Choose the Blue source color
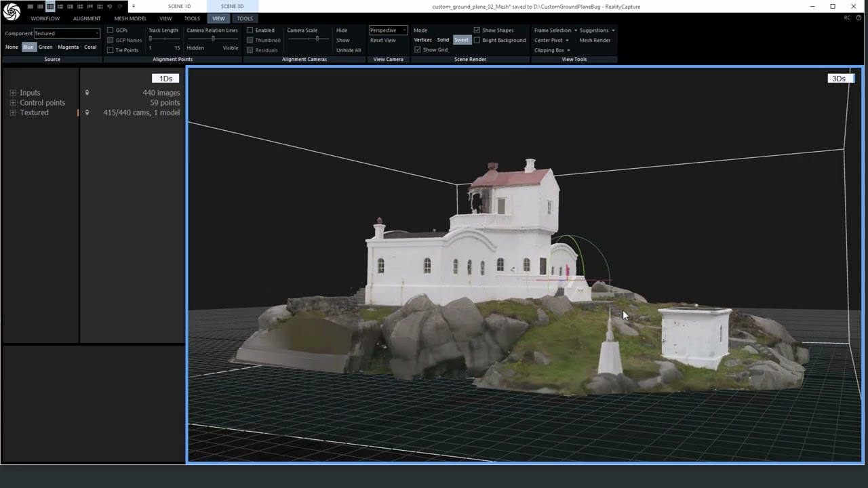The width and height of the screenshot is (868, 488). click(x=28, y=47)
